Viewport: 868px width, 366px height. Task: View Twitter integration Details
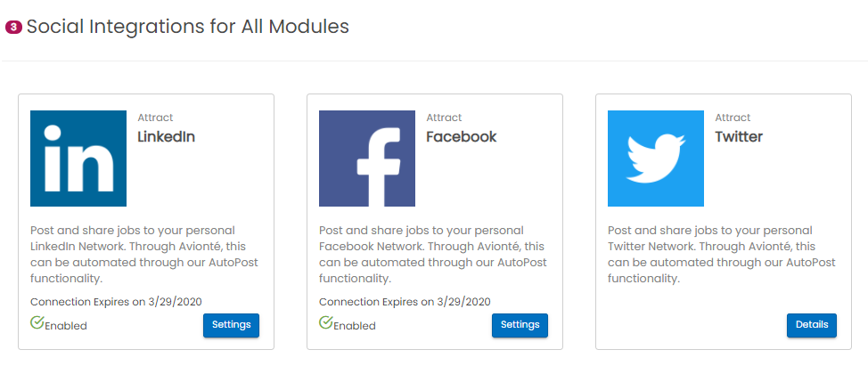tap(812, 325)
